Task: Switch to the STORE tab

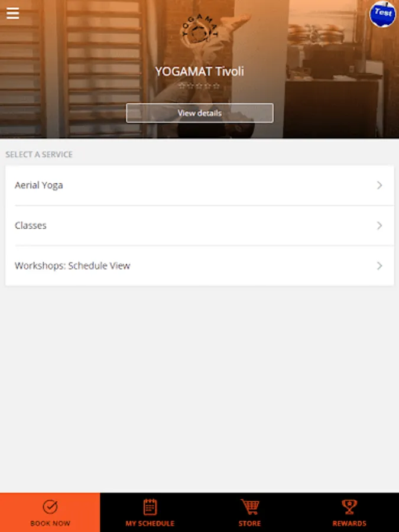Action: 249,512
